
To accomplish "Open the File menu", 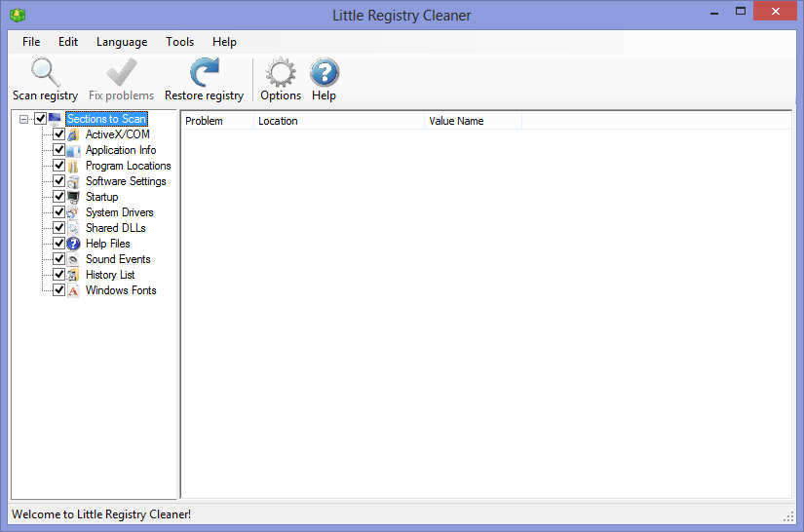I will click(31, 42).
